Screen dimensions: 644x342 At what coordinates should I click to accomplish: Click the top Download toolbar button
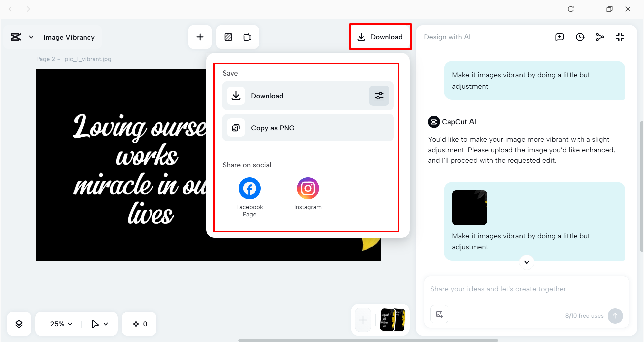pyautogui.click(x=380, y=37)
